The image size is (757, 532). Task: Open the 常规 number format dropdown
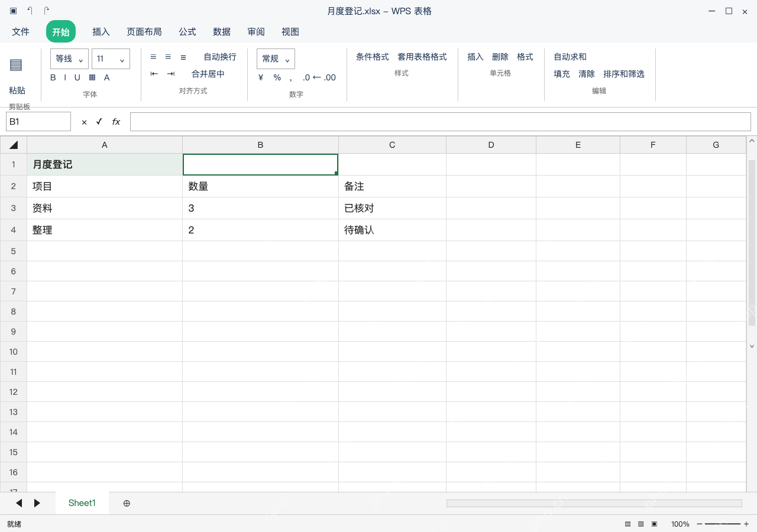tap(276, 59)
